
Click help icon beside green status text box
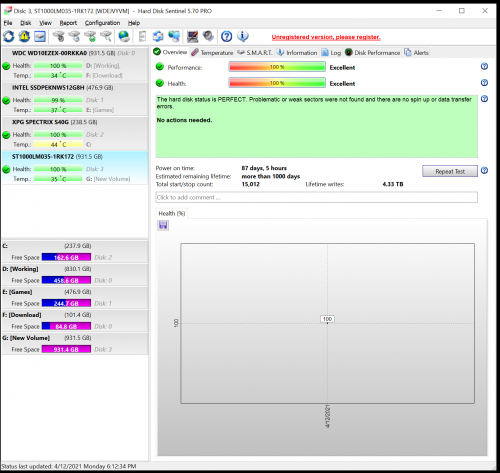point(484,99)
